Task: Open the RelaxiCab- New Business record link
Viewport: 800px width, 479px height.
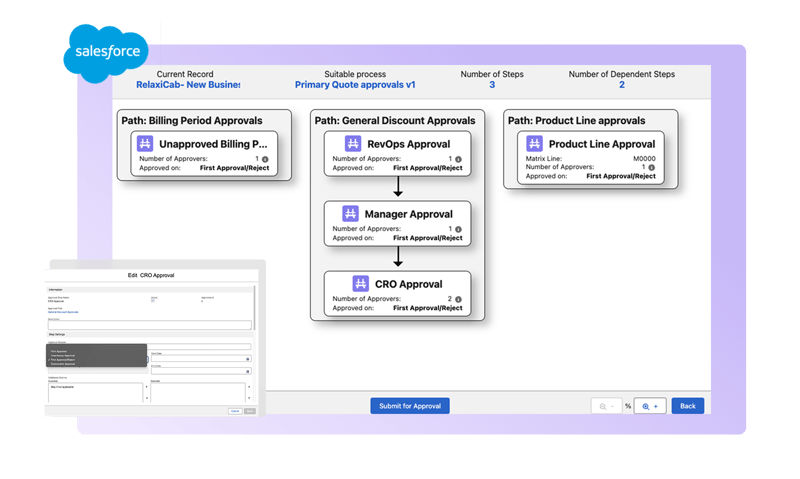Action: coord(188,85)
